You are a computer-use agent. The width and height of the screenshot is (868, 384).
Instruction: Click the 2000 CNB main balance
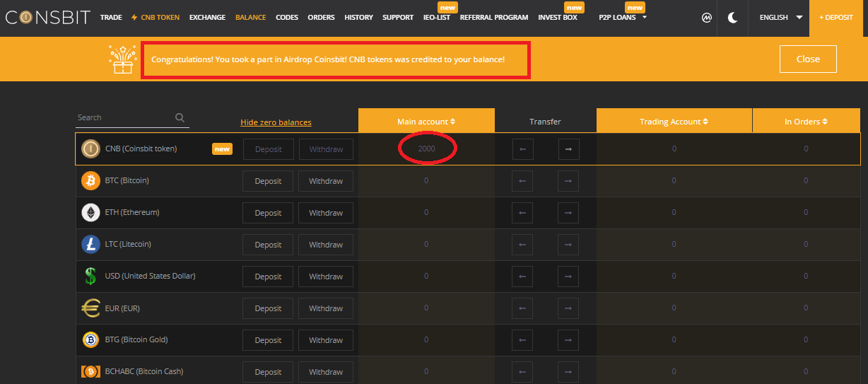426,149
